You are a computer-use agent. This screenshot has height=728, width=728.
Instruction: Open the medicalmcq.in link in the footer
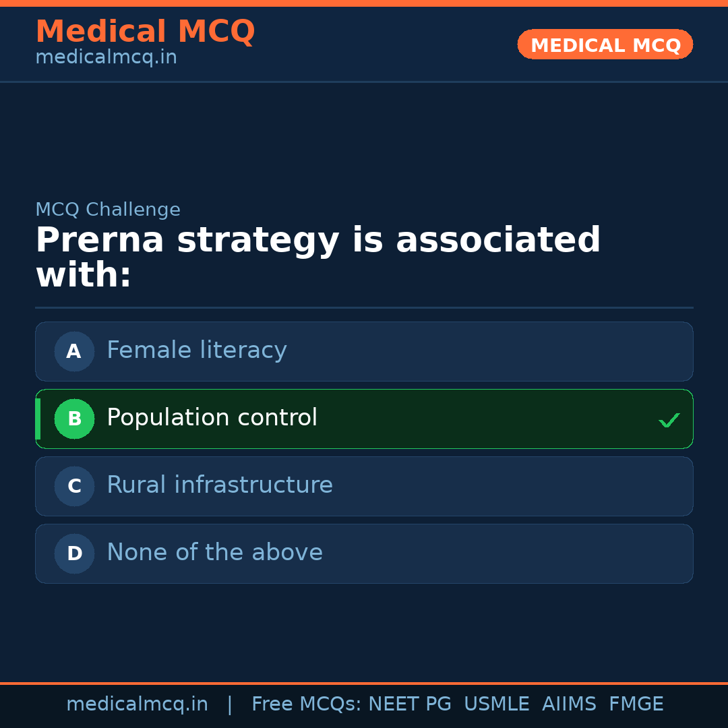[x=137, y=704]
